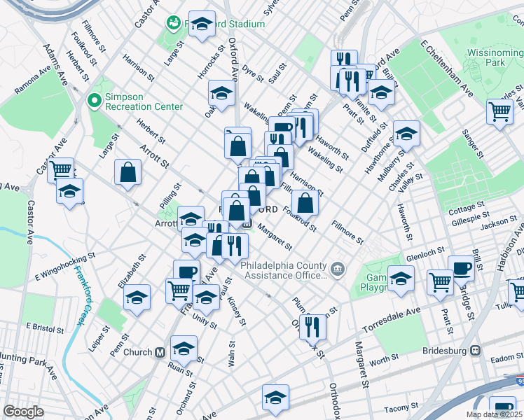524x420 pixels.
Task: Open the Simpson Recreation Center pin
Action: 95,101
